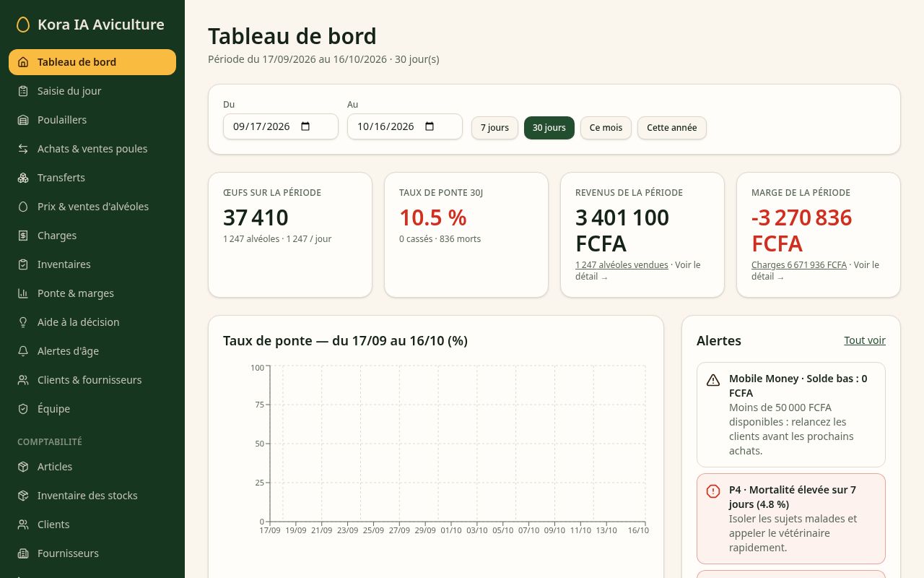Screen dimensions: 924x578
Task: Open the Charges 6 671 936 FCFA link
Action: pos(799,265)
